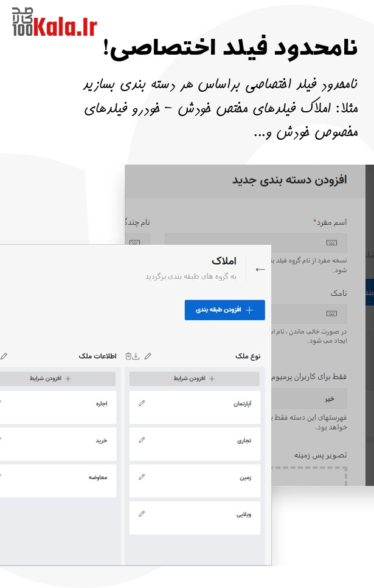Edit the ویلایی item via its pencil
The height and width of the screenshot is (588, 374).
142,514
